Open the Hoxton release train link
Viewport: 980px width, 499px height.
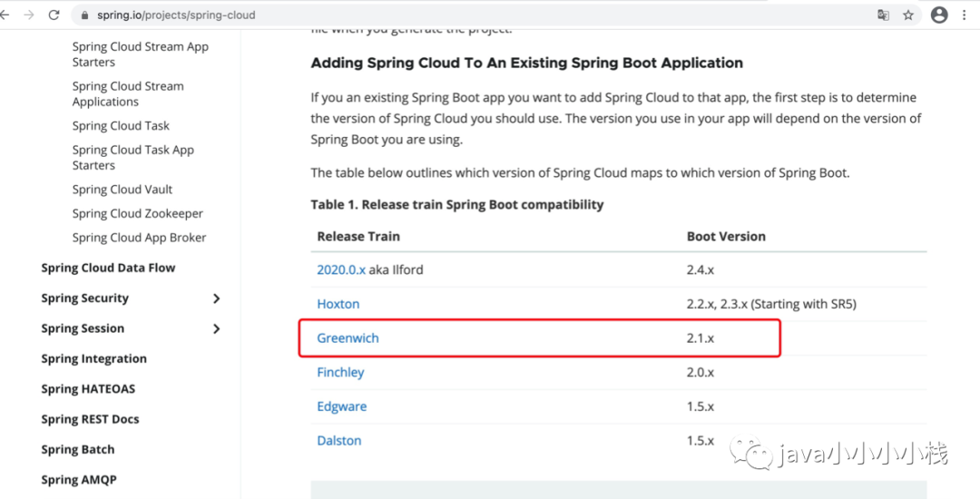pyautogui.click(x=338, y=304)
